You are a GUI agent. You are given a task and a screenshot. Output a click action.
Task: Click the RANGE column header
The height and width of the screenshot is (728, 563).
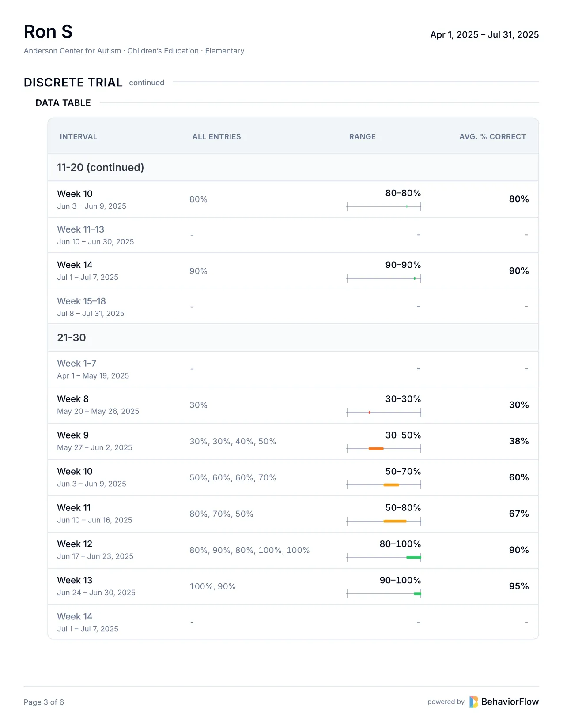click(362, 137)
